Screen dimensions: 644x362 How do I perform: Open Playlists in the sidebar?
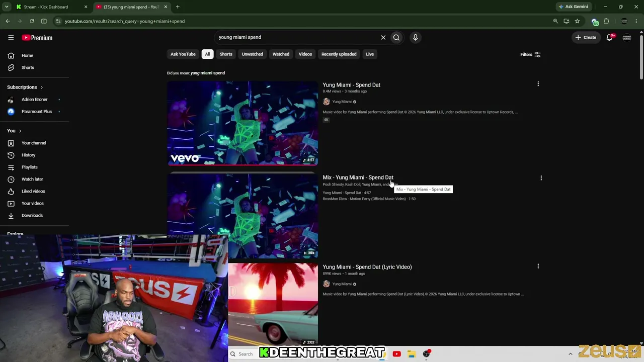point(29,167)
